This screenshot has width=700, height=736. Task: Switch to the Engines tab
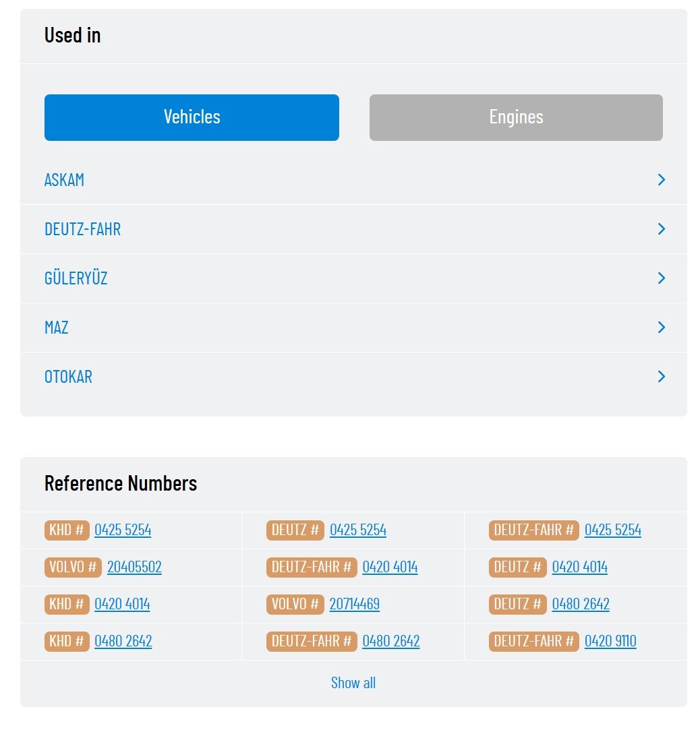[516, 117]
